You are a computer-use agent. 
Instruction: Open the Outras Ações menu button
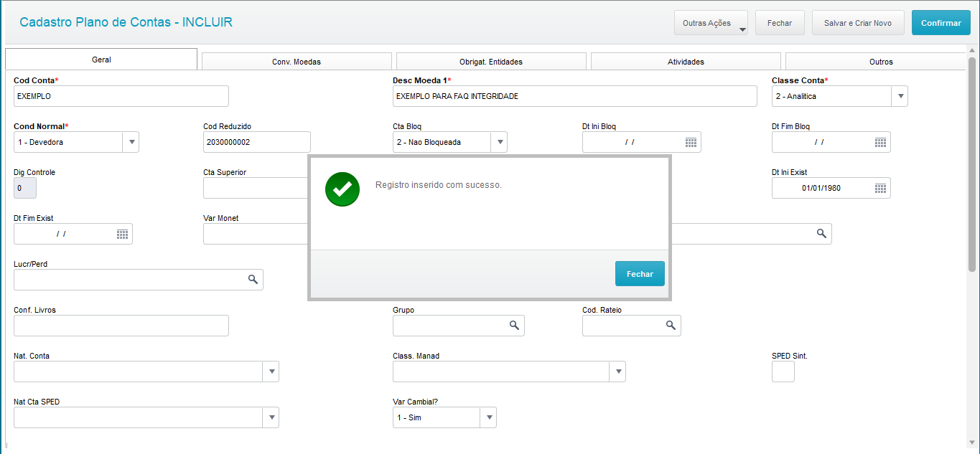pos(710,23)
